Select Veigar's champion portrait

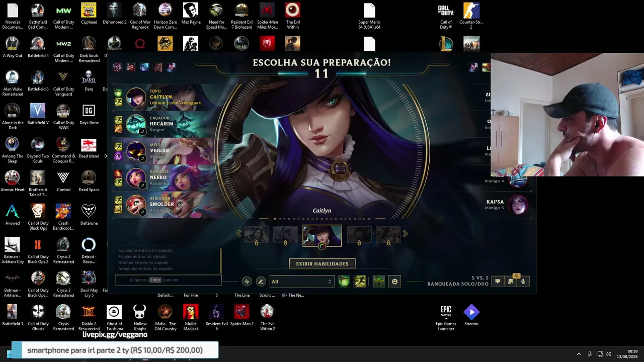point(135,151)
